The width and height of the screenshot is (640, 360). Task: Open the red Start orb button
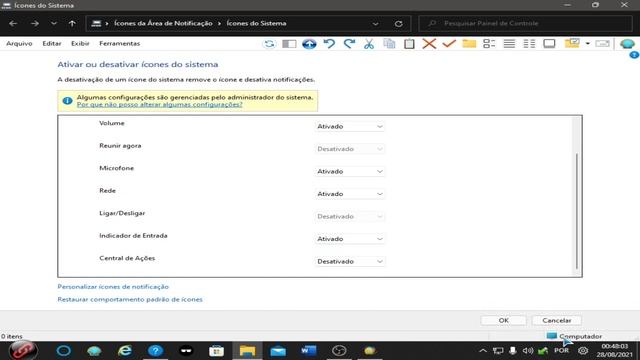[23, 351]
